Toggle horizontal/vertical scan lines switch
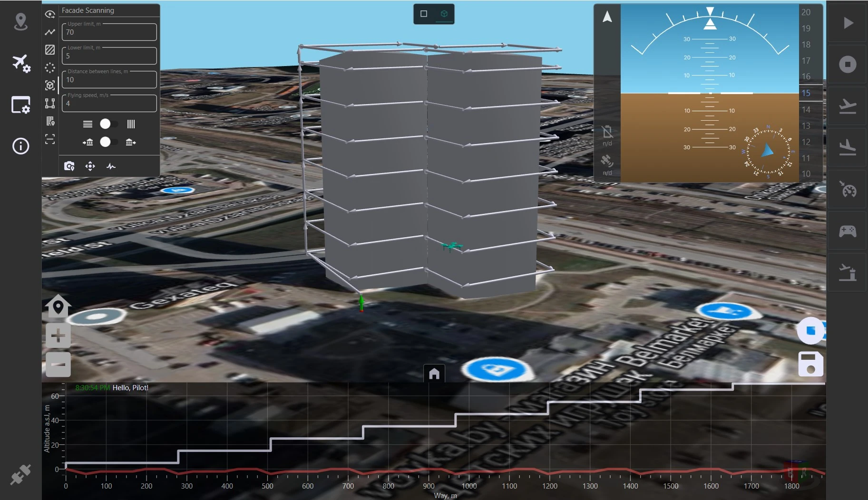Screen dimensions: 868x500 pyautogui.click(x=109, y=124)
